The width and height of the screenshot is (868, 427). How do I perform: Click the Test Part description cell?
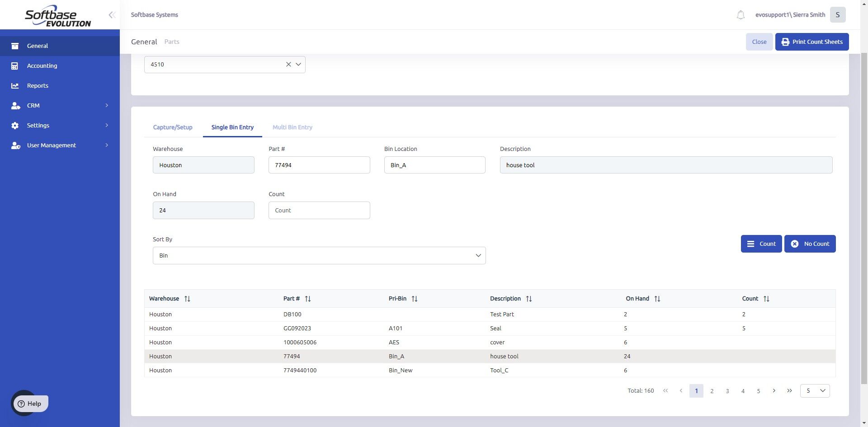click(x=502, y=314)
